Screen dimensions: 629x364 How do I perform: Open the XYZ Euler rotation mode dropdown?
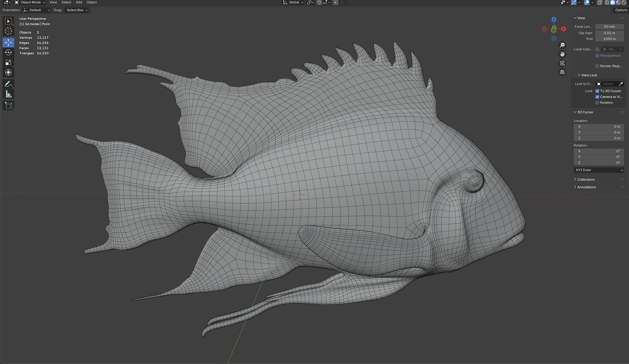point(598,170)
